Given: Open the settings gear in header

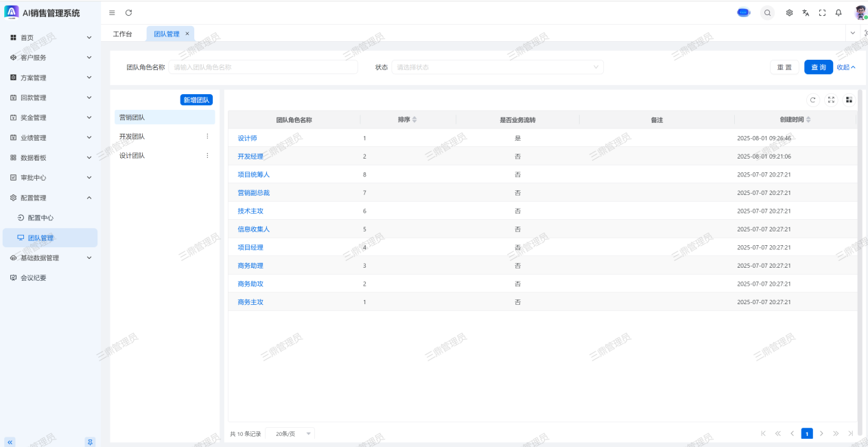Looking at the screenshot, I should 790,13.
